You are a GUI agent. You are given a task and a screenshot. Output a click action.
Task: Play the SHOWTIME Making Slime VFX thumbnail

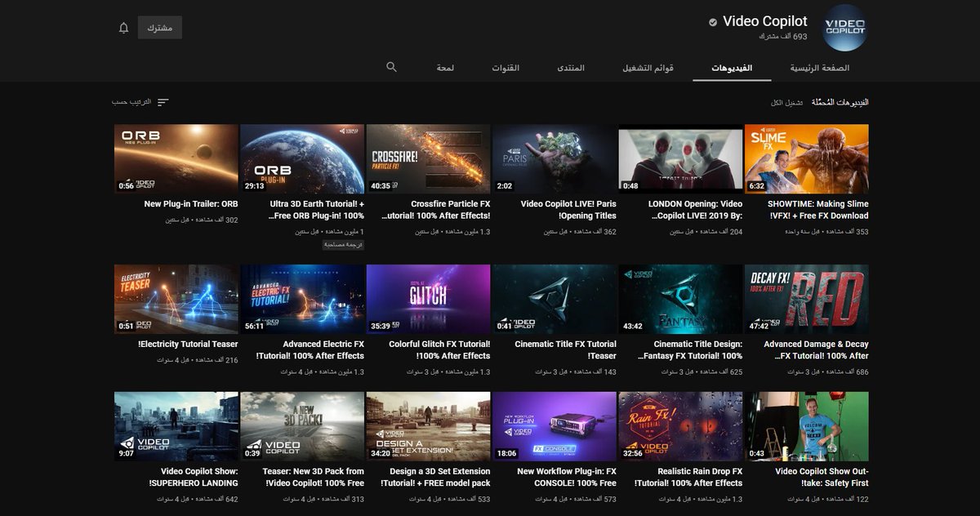(x=807, y=158)
